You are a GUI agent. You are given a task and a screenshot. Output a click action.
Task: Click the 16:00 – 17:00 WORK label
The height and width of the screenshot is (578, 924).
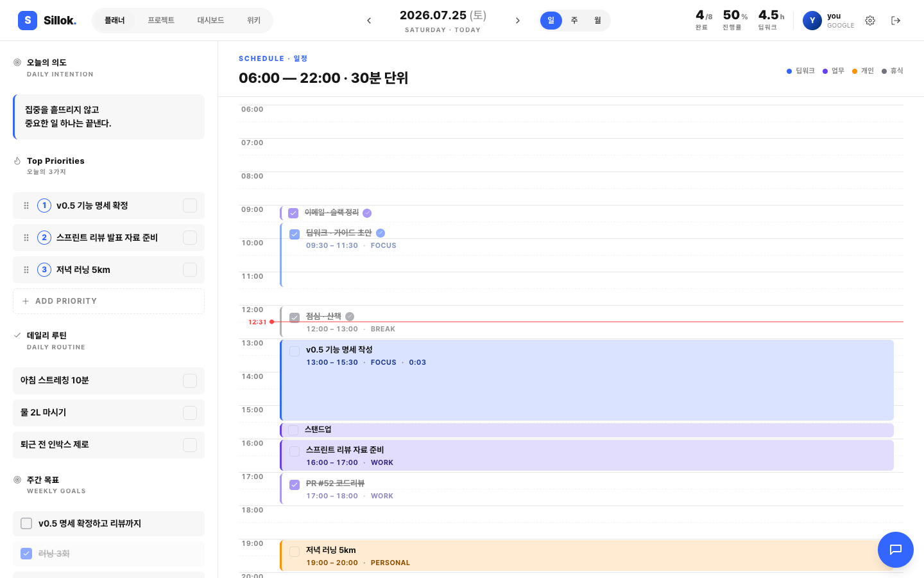(350, 462)
